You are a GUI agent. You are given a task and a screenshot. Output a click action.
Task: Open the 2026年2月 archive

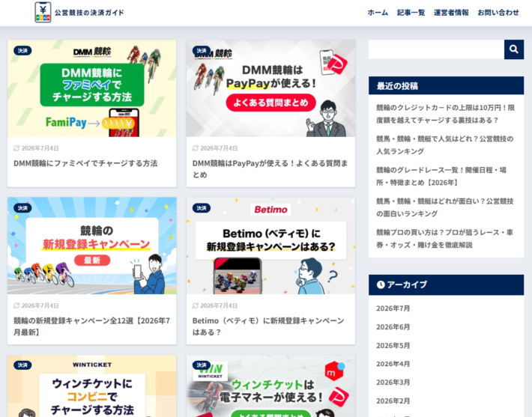pyautogui.click(x=393, y=401)
